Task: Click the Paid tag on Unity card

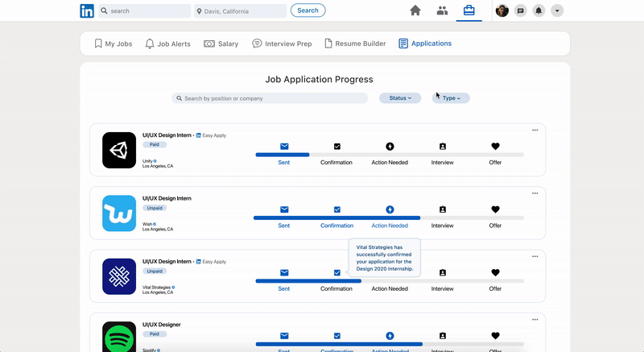Action: tap(155, 144)
